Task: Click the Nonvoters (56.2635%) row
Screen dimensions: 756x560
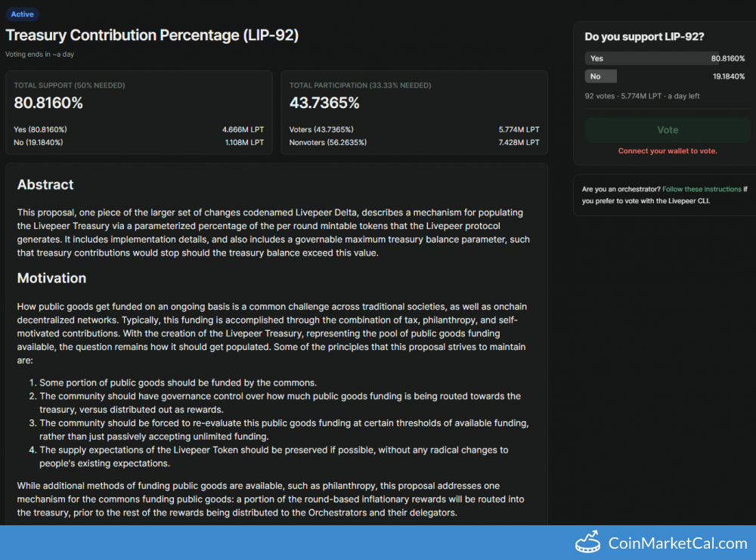Action: (x=414, y=142)
